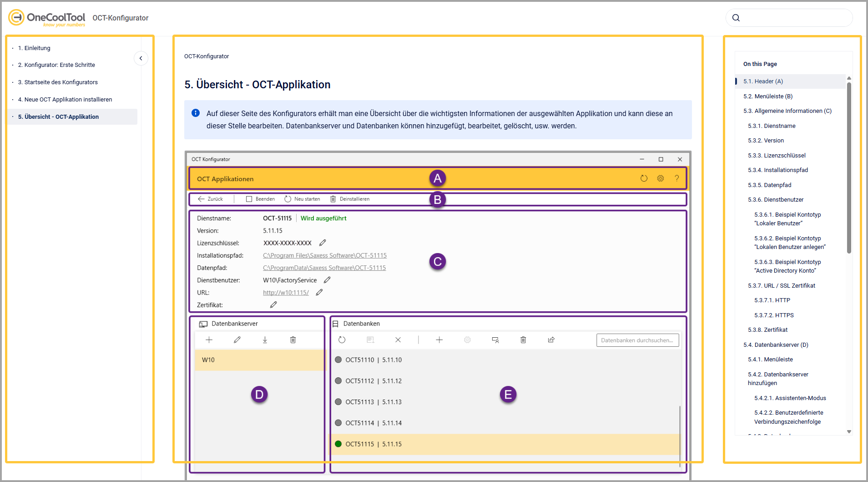Delete database using trash icon in Datenbanken
The width and height of the screenshot is (868, 482).
click(523, 340)
